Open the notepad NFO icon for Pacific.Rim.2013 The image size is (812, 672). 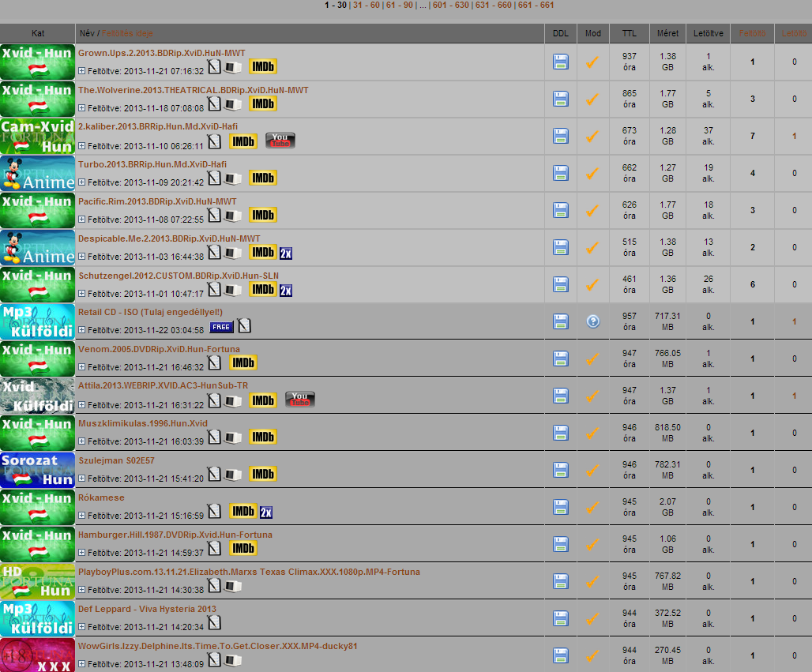click(214, 215)
